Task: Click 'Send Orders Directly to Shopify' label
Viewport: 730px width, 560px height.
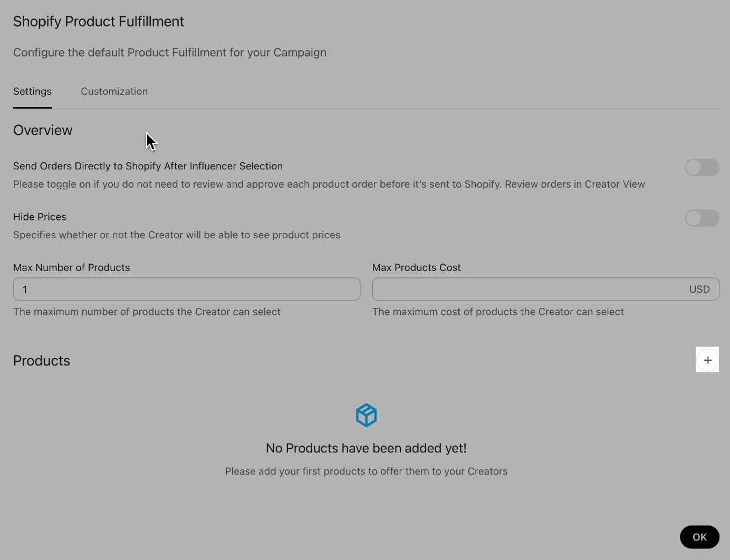Action: click(x=148, y=166)
